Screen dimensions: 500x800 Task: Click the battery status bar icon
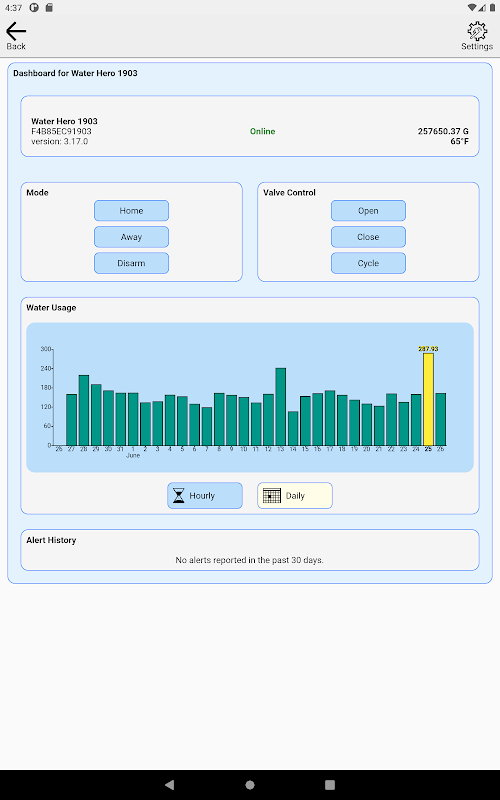(x=493, y=8)
